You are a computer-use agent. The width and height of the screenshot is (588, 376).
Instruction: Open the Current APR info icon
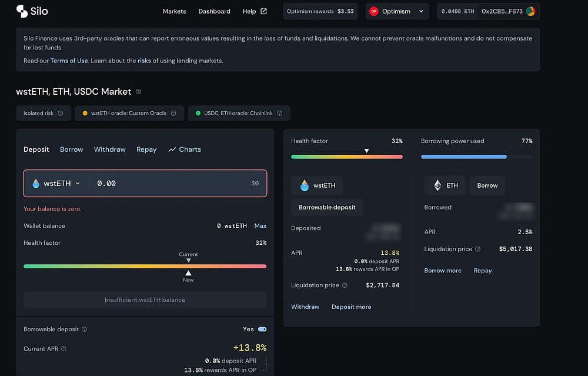(64, 348)
